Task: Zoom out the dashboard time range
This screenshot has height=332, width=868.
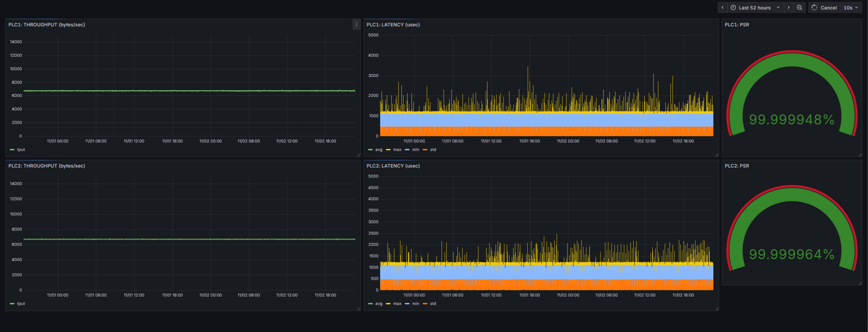Action: 799,7
